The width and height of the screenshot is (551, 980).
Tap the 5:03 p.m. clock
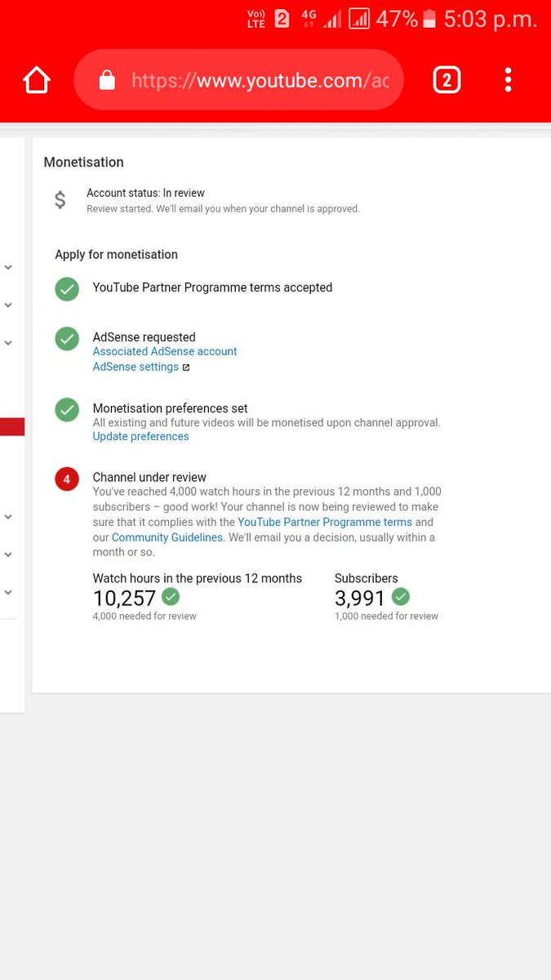[x=491, y=19]
